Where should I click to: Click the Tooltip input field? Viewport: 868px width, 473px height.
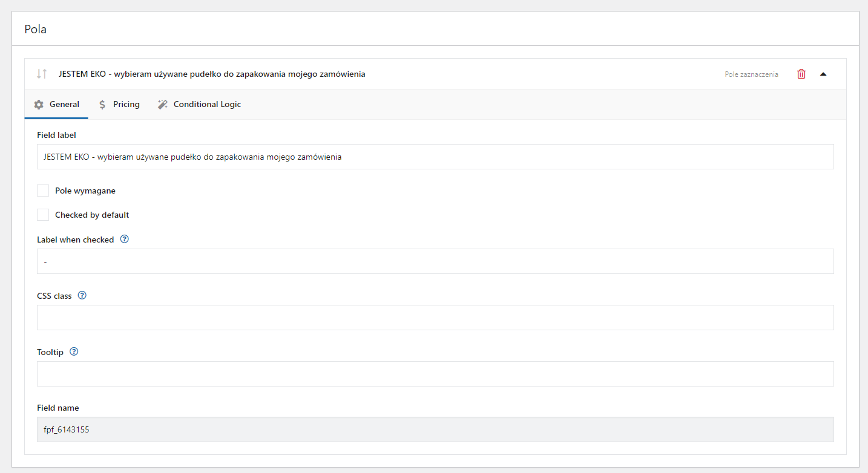tap(435, 374)
